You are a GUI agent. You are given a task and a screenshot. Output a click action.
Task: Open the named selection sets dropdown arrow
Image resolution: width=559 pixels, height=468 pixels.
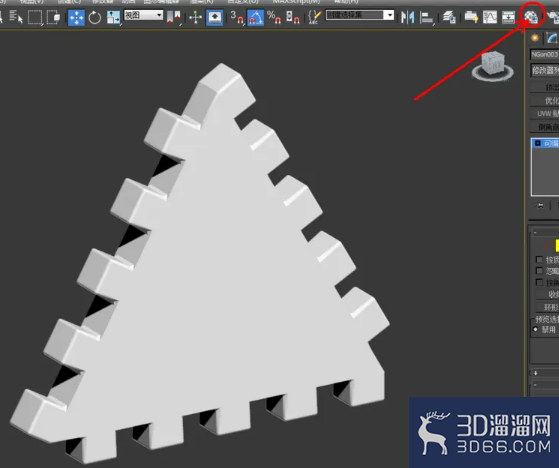click(389, 15)
